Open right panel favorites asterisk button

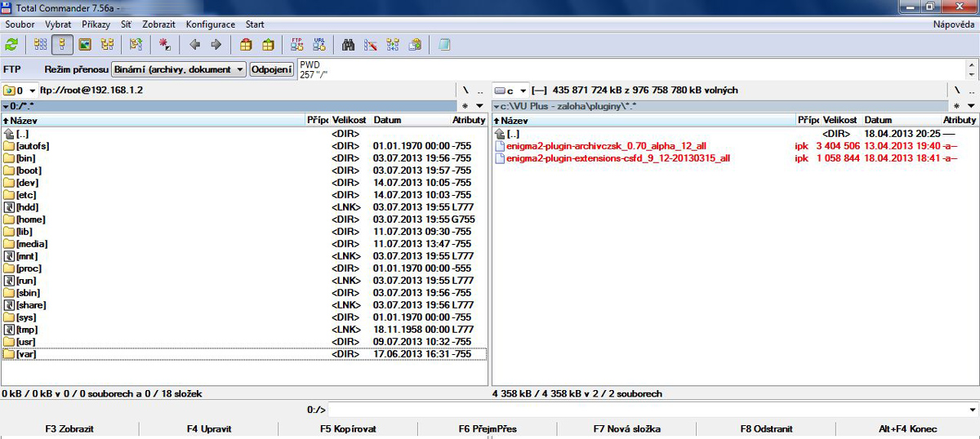[x=956, y=106]
